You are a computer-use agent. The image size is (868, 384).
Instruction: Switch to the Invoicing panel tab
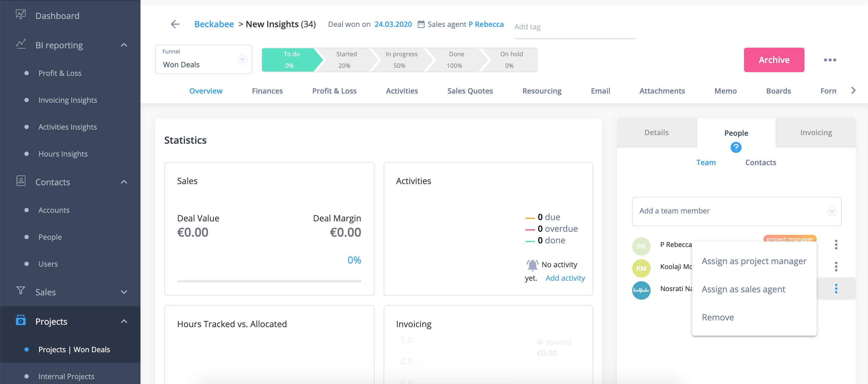[x=815, y=133]
